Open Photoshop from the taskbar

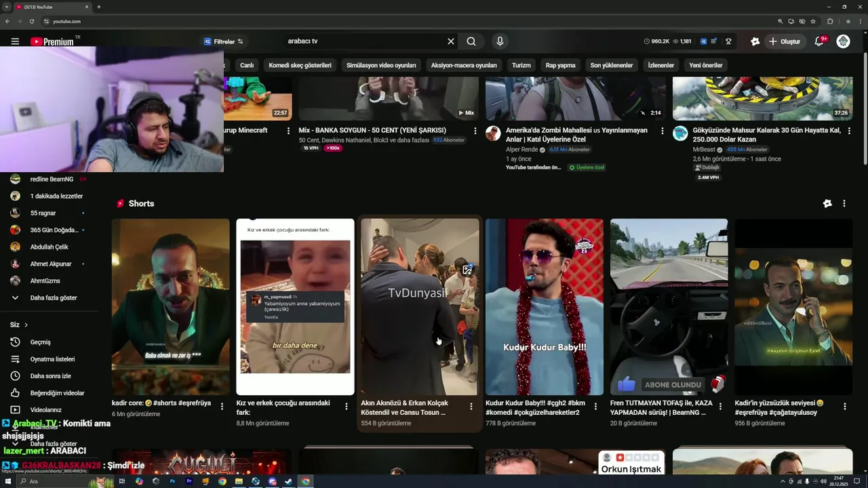172,481
